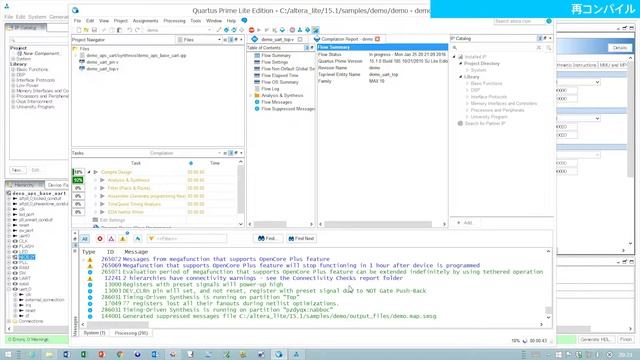Click the play icon beside EDA Netlist Writer
Image resolution: width=640 pixels, height=360 pixels.
102,212
